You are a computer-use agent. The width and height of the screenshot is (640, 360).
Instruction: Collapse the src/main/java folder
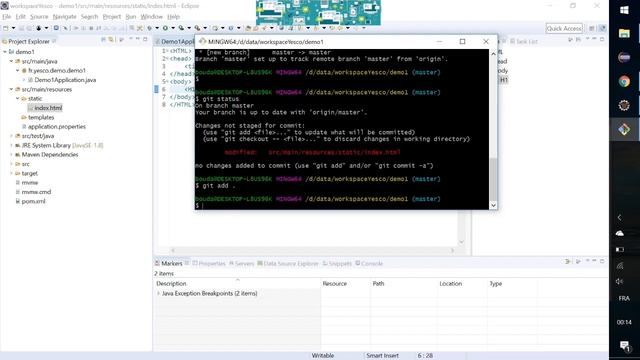point(11,61)
